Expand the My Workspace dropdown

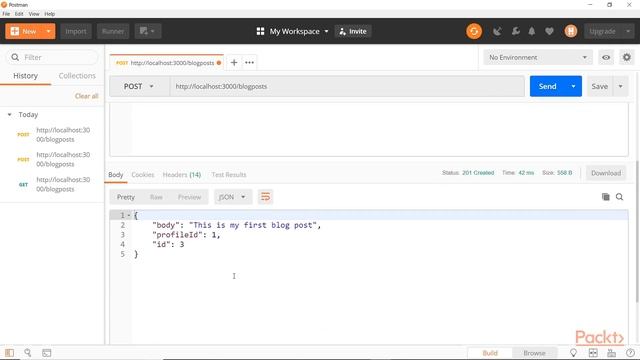326,31
